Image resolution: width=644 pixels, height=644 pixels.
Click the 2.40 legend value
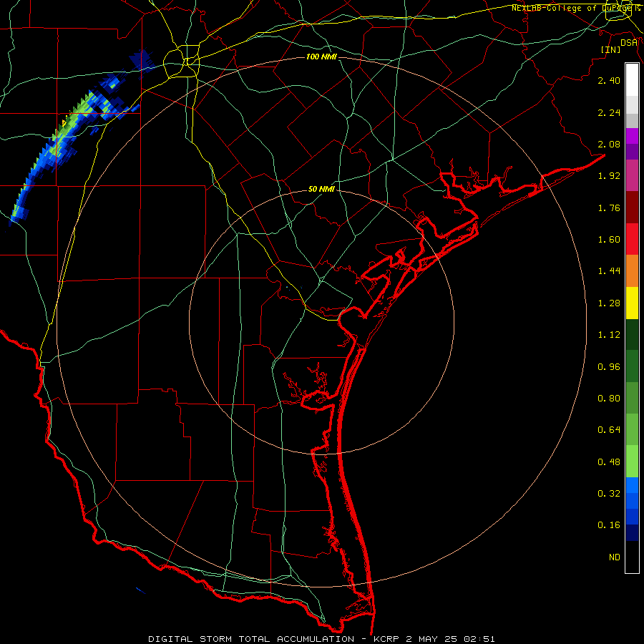point(609,80)
